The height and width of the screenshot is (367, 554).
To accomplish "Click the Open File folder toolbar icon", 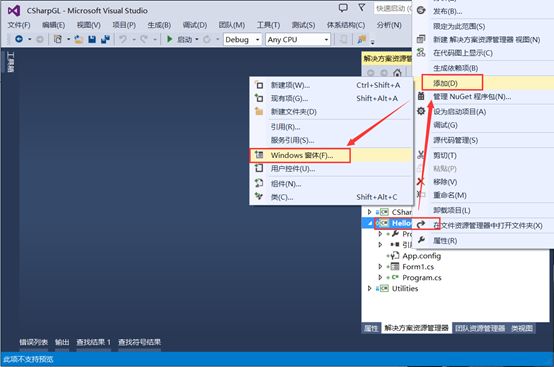I will [78, 39].
